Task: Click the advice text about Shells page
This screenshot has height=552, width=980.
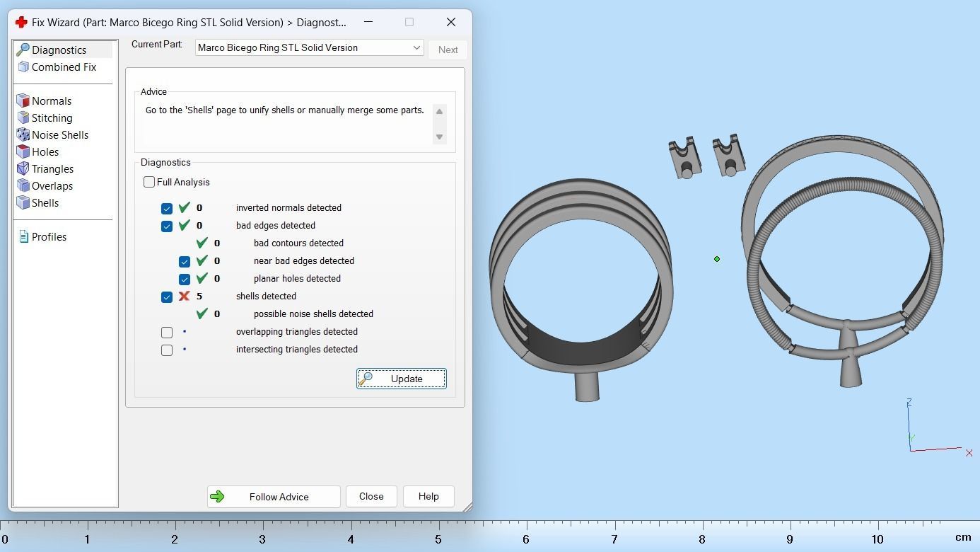Action: pyautogui.click(x=285, y=110)
